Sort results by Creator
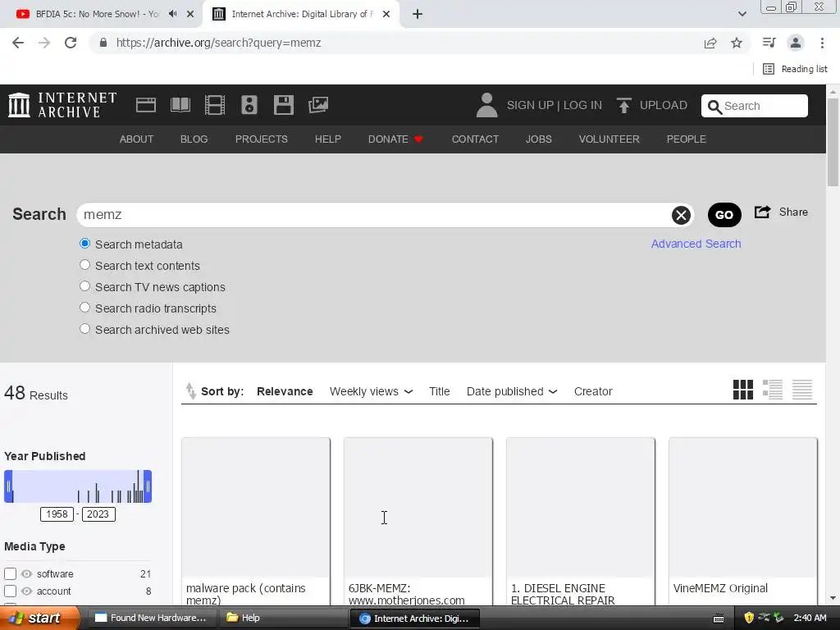Viewport: 840px width, 630px height. click(x=593, y=391)
